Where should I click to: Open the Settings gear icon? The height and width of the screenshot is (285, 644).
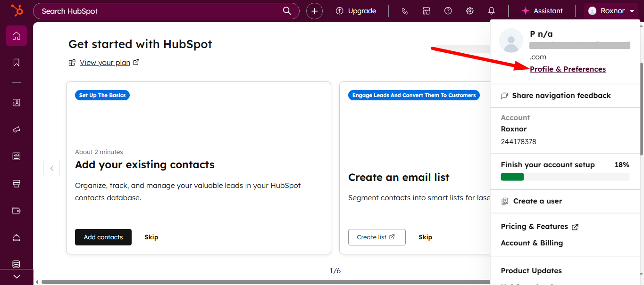469,10
